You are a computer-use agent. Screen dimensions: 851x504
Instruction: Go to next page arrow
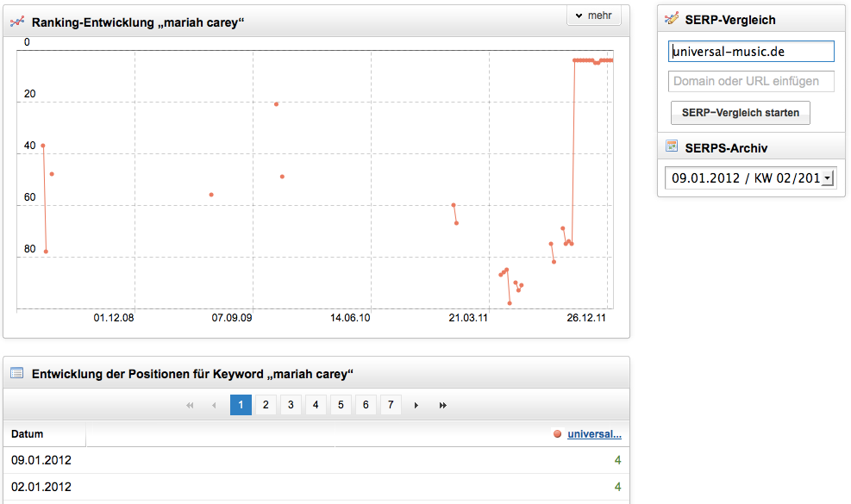tap(416, 405)
